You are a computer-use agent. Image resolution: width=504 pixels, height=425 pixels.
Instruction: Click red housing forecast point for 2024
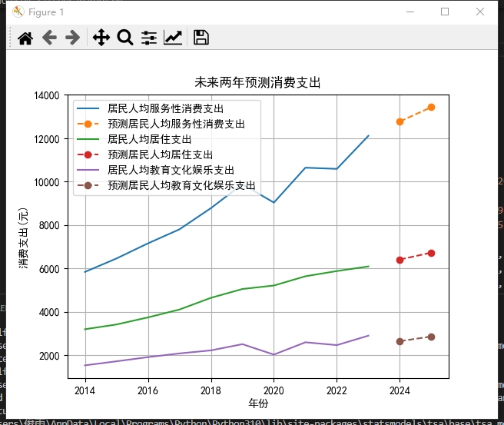click(400, 260)
